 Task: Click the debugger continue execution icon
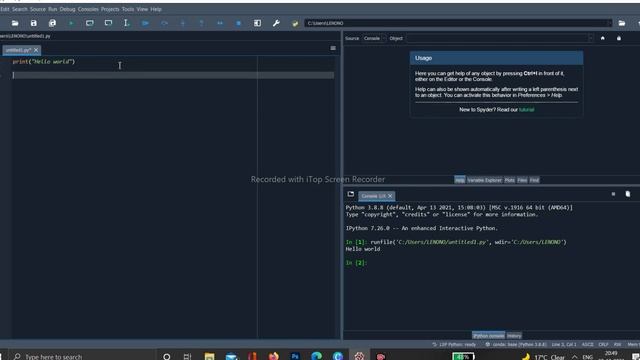(220, 23)
